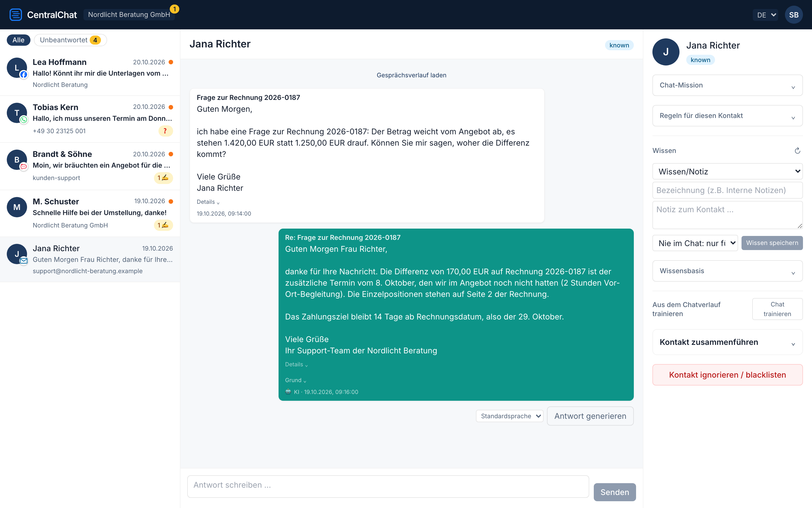Switch organization via Nordlicht Beratung GmbH chip
Viewport: 812px width, 508px height.
(x=129, y=15)
